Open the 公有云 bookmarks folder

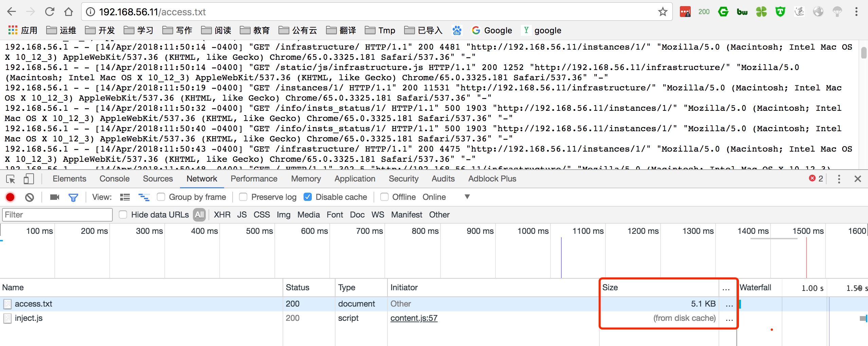[x=298, y=30]
